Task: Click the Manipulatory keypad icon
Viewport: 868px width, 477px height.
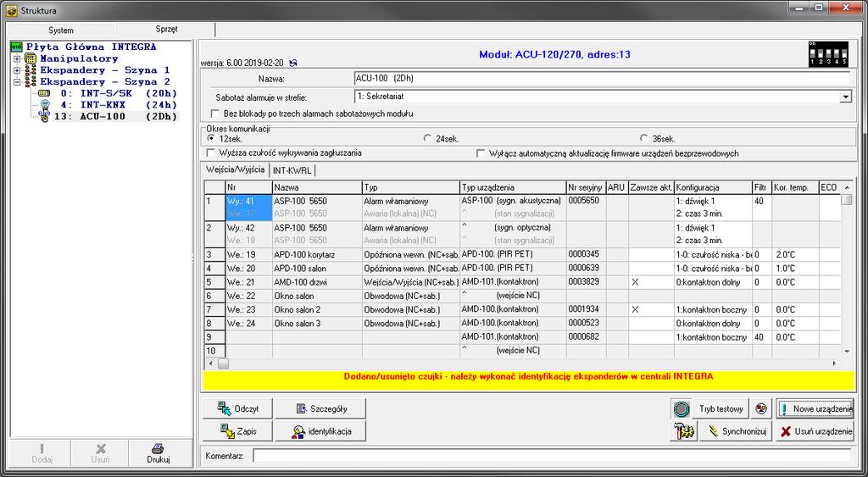Action: [x=31, y=58]
